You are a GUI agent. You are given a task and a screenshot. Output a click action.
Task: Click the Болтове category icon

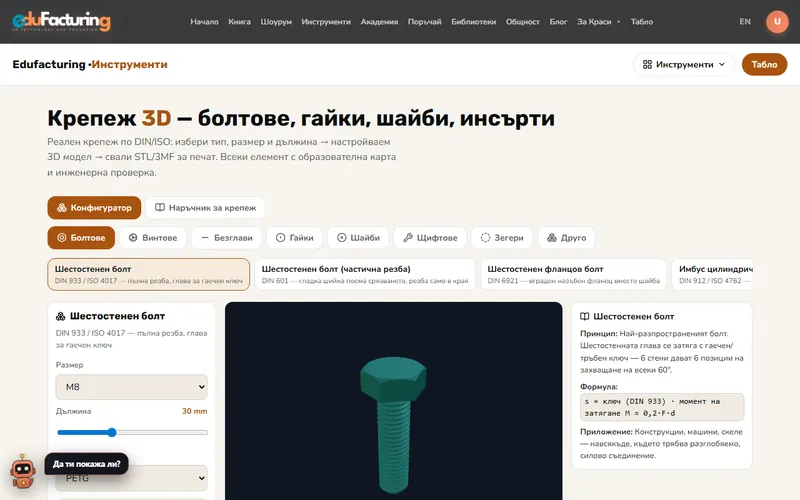(x=62, y=238)
